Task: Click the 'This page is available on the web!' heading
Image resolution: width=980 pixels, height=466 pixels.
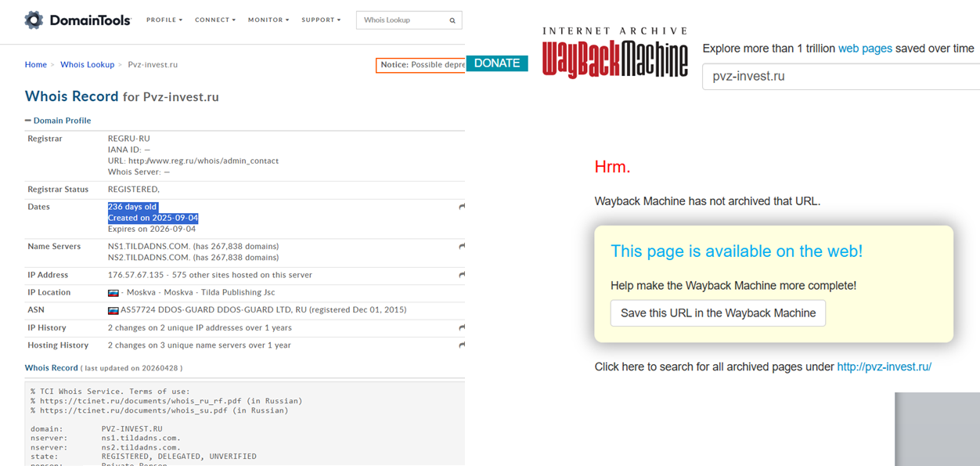Action: click(737, 251)
